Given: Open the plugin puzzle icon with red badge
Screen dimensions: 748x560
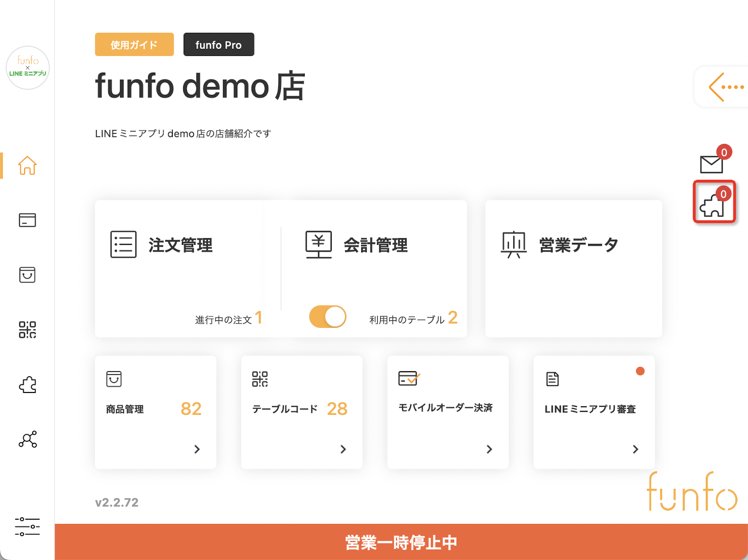Looking at the screenshot, I should click(x=712, y=206).
